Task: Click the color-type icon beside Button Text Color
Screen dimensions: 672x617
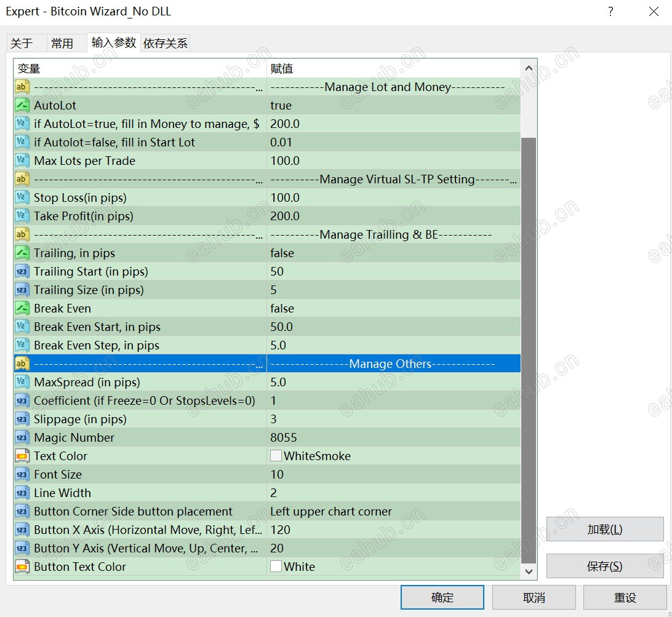Action: (x=22, y=565)
